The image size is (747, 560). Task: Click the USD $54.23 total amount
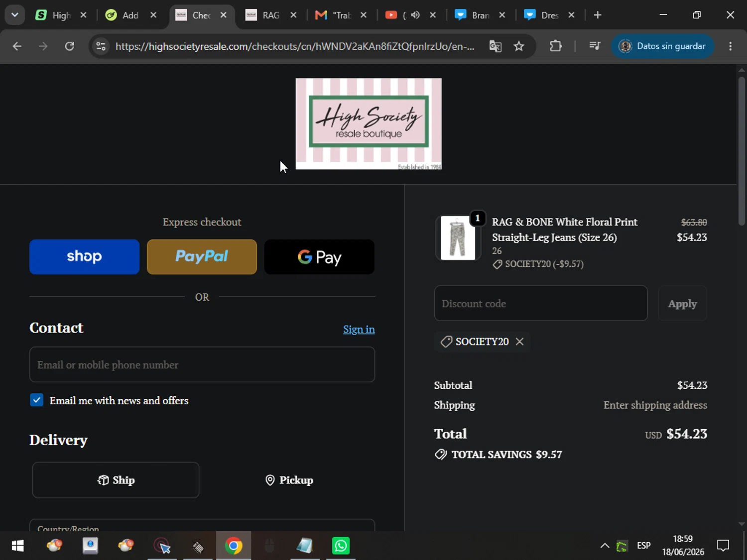(x=676, y=434)
